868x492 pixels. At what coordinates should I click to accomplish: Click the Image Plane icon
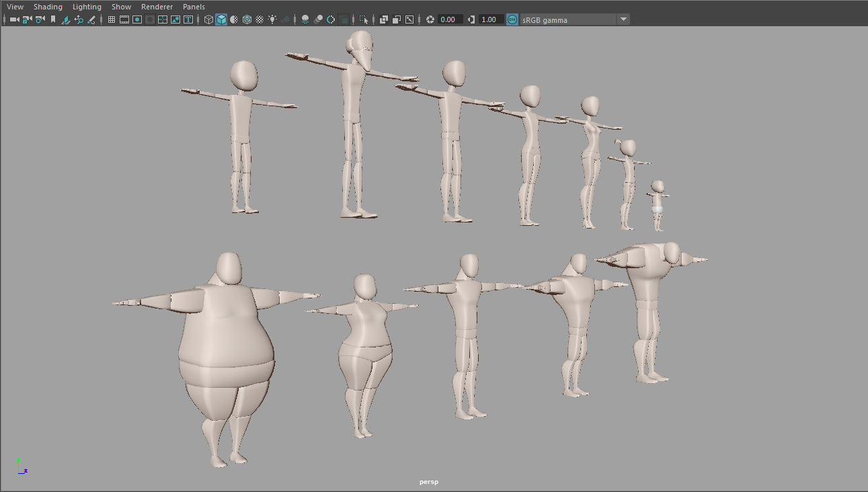coord(66,19)
